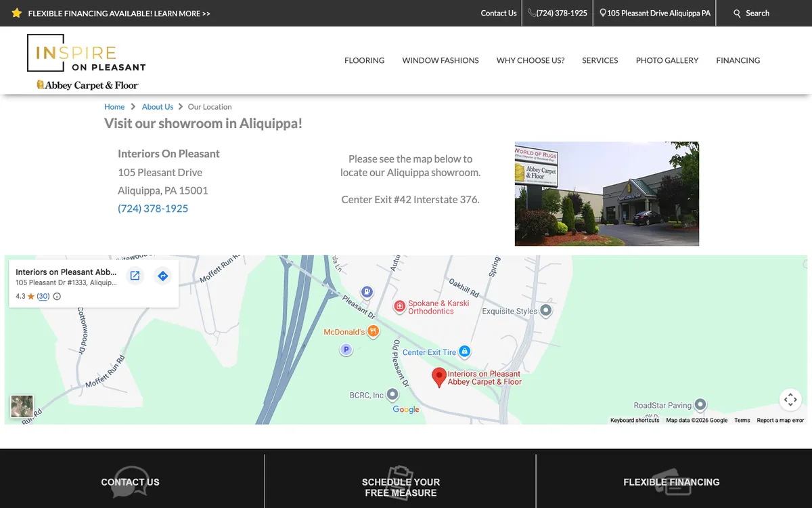Click BCRC, Inc map label

(x=367, y=395)
